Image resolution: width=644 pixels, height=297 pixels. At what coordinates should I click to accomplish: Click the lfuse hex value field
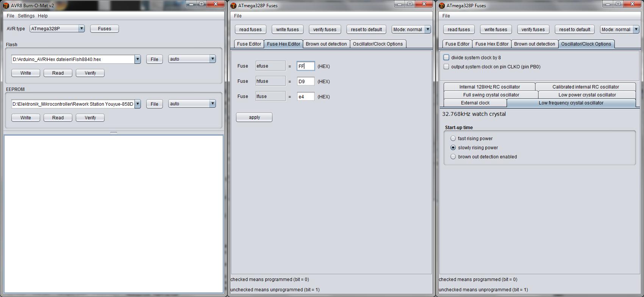pos(306,96)
